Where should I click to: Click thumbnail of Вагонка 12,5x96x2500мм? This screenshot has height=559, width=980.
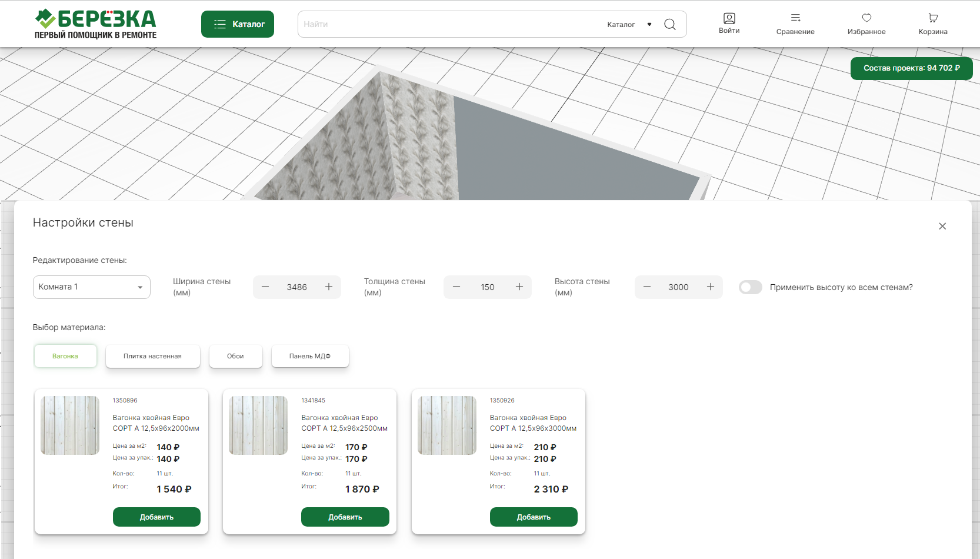click(x=258, y=425)
